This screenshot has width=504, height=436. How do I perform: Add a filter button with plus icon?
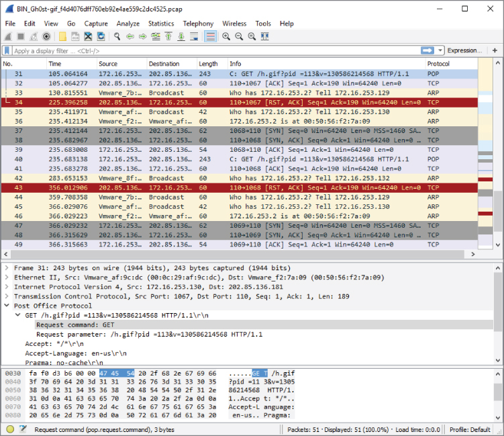click(x=495, y=50)
